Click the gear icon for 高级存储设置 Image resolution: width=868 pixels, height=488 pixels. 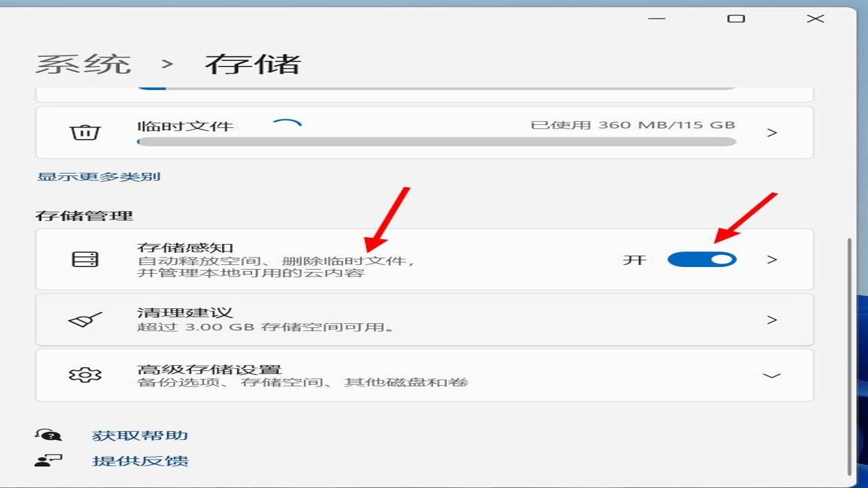[x=85, y=375]
